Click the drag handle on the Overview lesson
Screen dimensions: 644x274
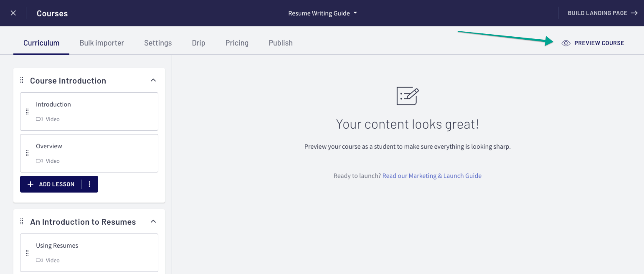(27, 153)
